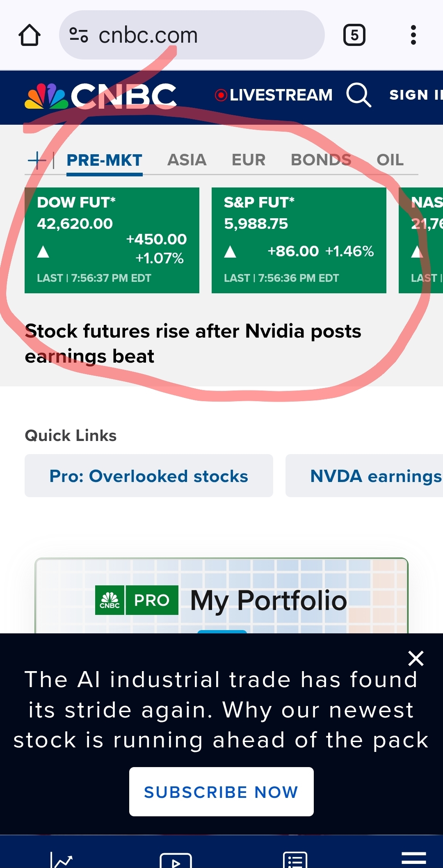Open the browser three-dot menu
Viewport: 443px width, 868px height.
413,35
